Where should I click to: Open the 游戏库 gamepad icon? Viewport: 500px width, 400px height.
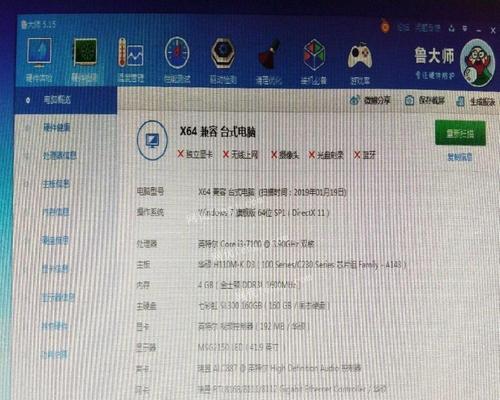[x=360, y=56]
